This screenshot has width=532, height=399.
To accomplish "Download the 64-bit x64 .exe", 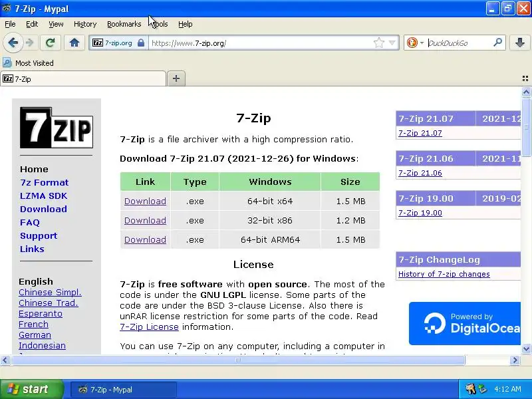I will tap(145, 201).
